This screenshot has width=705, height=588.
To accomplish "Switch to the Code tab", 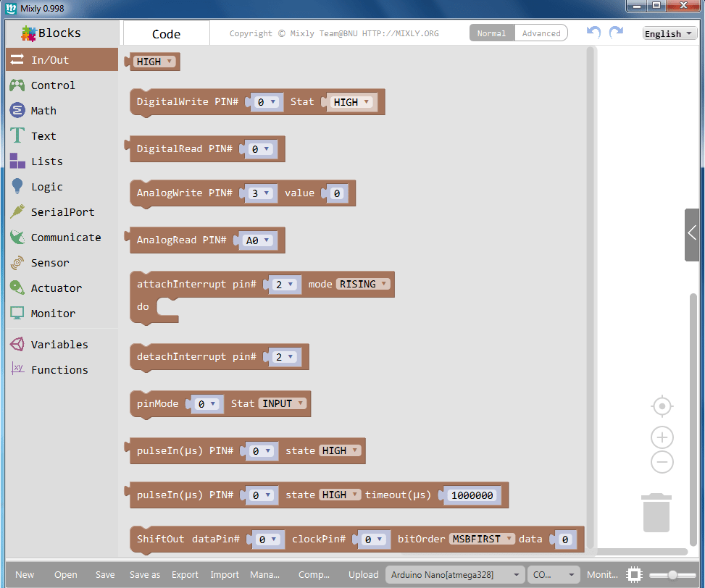I will pyautogui.click(x=167, y=34).
